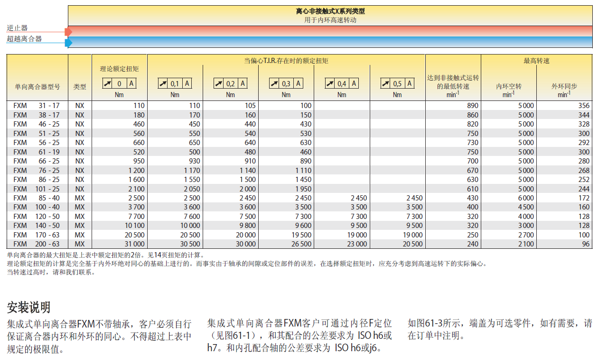
Task: Click the runout tolerance symbol with value 0,4
Action: point(342,84)
